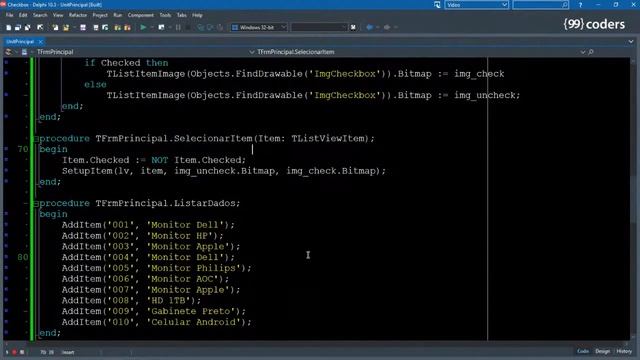Open dropdown arrow next to Run button

coord(151,27)
